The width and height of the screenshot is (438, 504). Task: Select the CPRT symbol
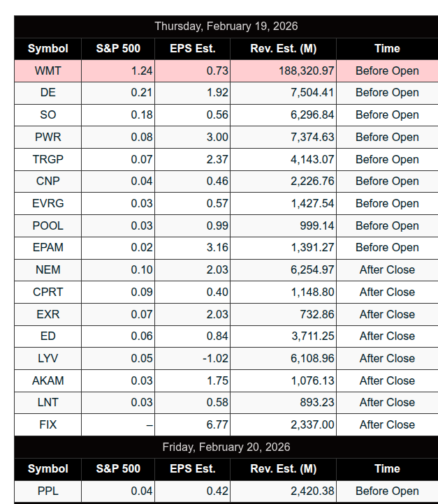(x=48, y=292)
